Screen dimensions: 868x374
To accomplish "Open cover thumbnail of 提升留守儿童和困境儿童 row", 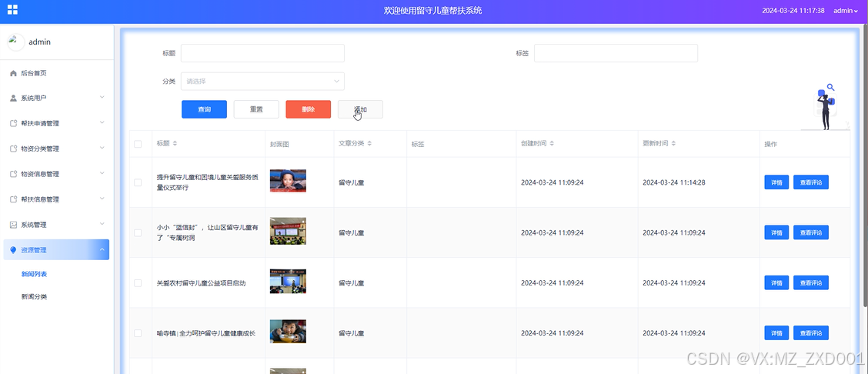I will (x=288, y=181).
